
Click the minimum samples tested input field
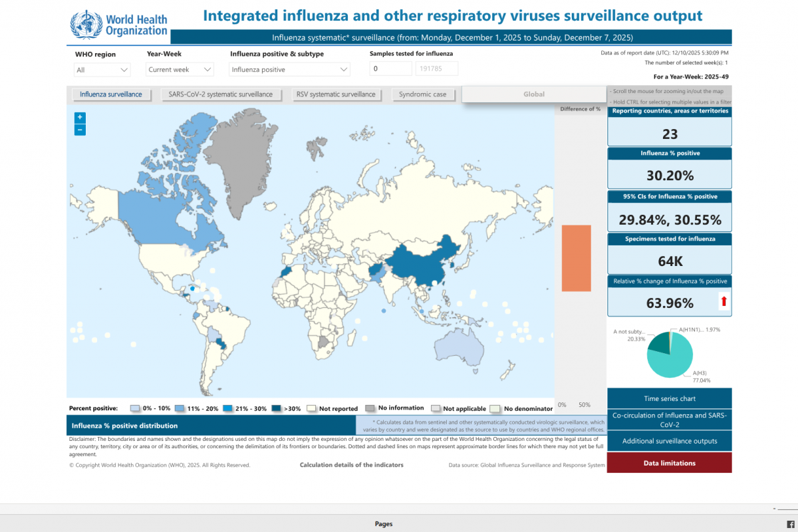coord(390,69)
